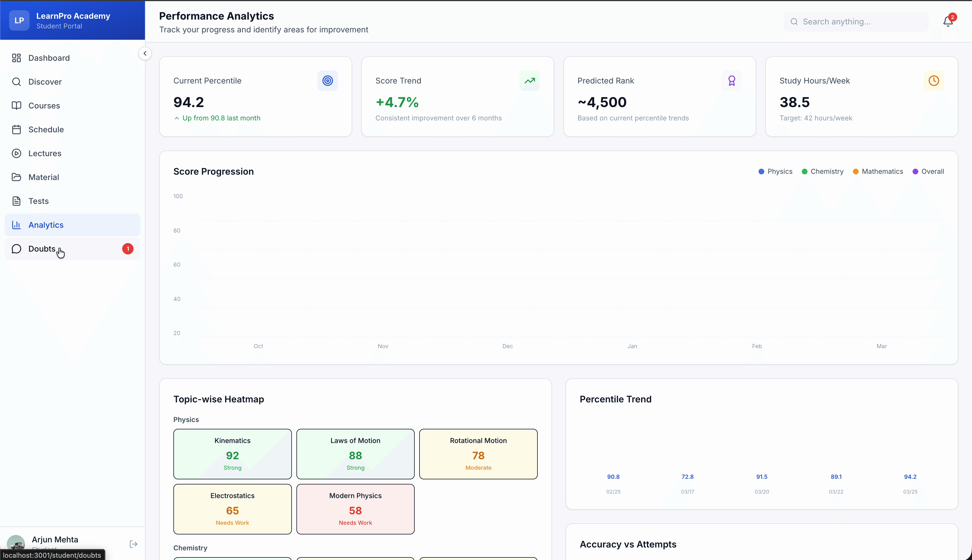Click the green trend icon on Score Trend card
Image resolution: width=972 pixels, height=560 pixels.
[x=530, y=81]
